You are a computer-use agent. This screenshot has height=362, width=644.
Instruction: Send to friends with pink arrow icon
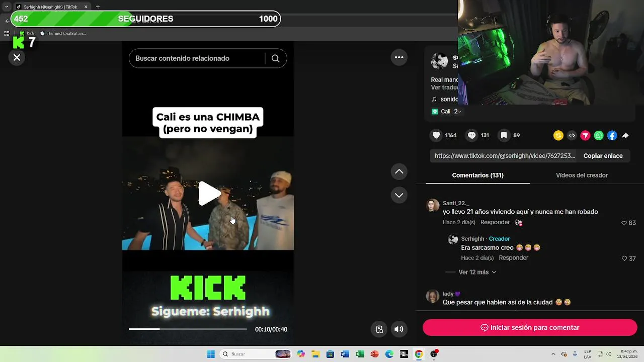pos(585,135)
